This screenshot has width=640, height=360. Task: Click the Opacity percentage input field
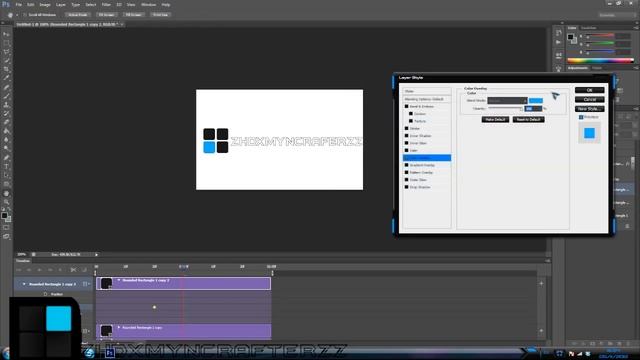pyautogui.click(x=533, y=109)
